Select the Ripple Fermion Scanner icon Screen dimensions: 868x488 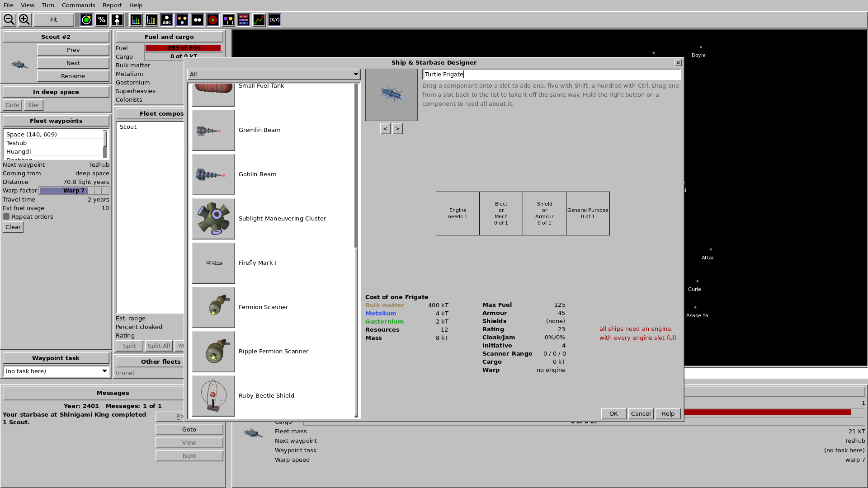pos(213,352)
